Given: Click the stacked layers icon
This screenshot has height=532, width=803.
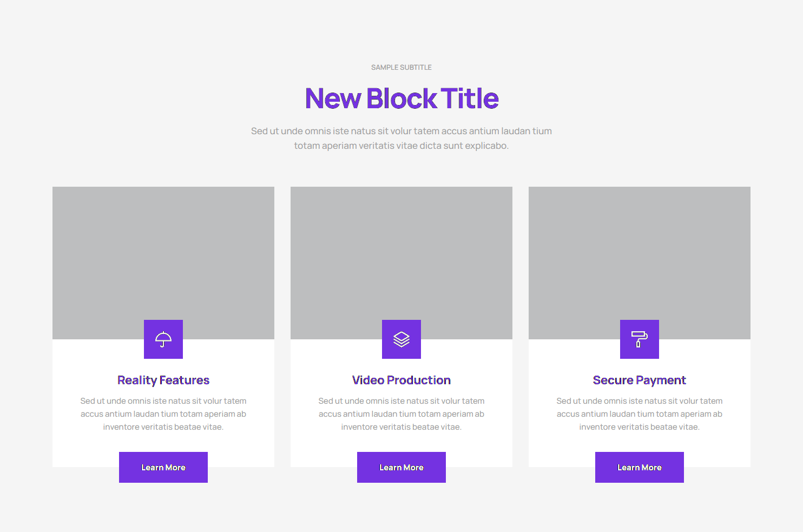Looking at the screenshot, I should [401, 339].
